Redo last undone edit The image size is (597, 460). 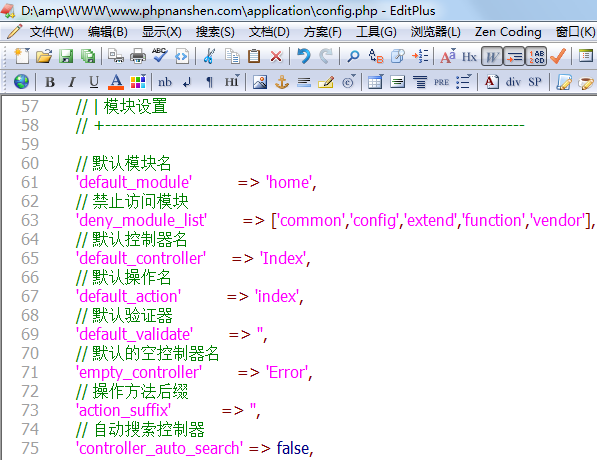326,56
